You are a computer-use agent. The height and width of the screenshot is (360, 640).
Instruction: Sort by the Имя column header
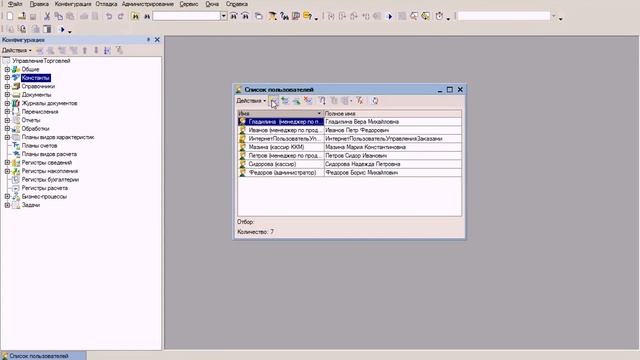click(280, 113)
